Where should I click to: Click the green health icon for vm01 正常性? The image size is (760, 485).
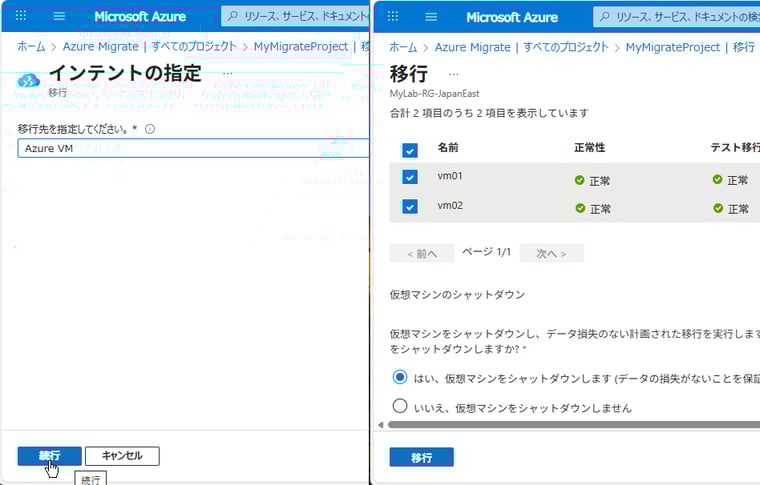tap(579, 180)
